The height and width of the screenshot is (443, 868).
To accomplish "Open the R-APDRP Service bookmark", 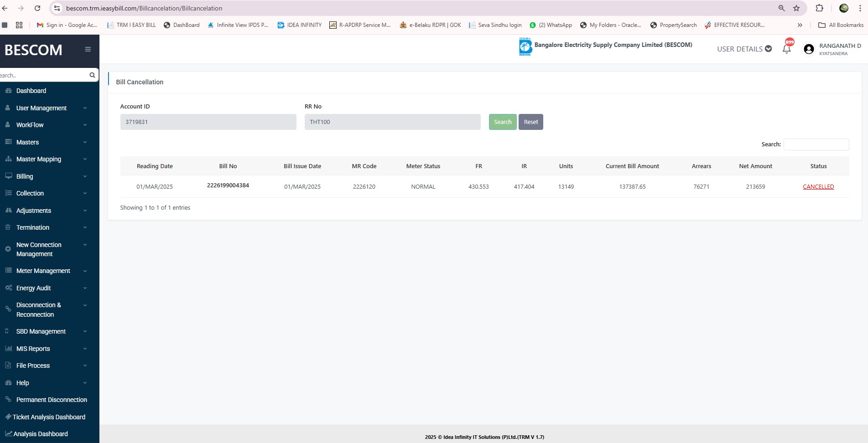I will click(x=360, y=25).
